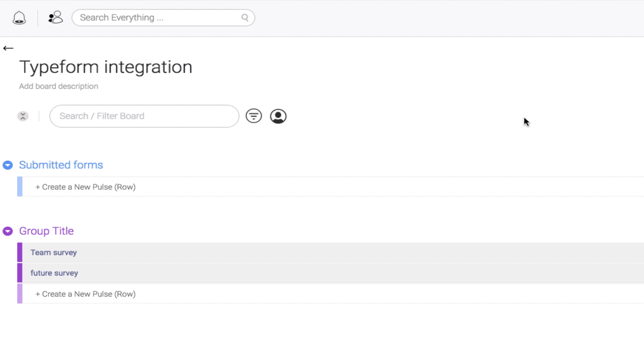The height and width of the screenshot is (362, 644).
Task: Open the board filter icon
Action: pos(254,116)
